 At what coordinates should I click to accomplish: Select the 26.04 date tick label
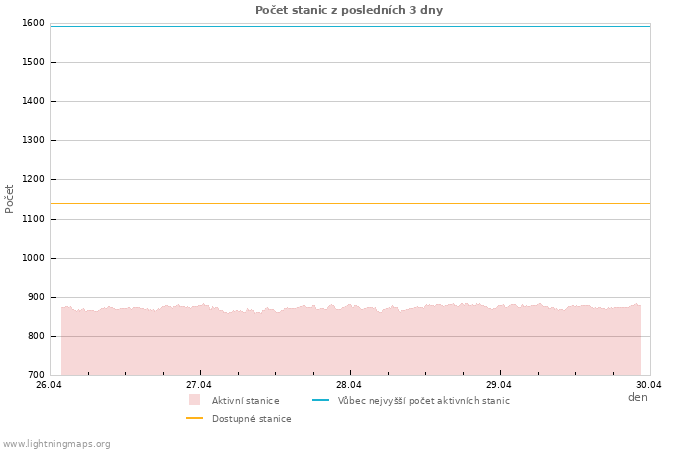click(49, 384)
